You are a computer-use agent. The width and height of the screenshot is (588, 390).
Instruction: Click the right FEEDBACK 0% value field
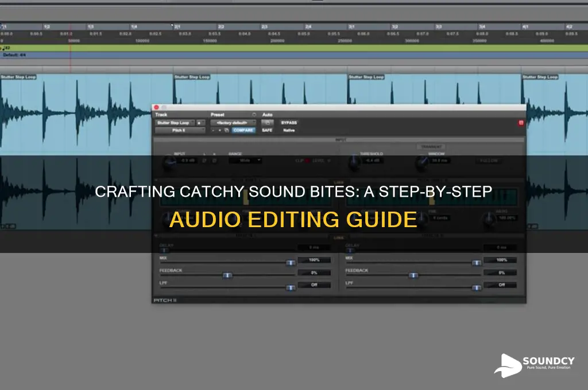pos(500,273)
